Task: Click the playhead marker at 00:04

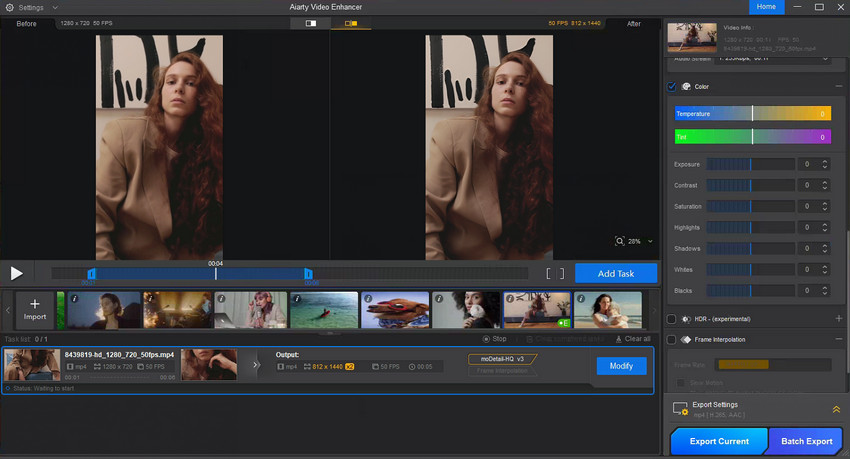Action: point(216,273)
